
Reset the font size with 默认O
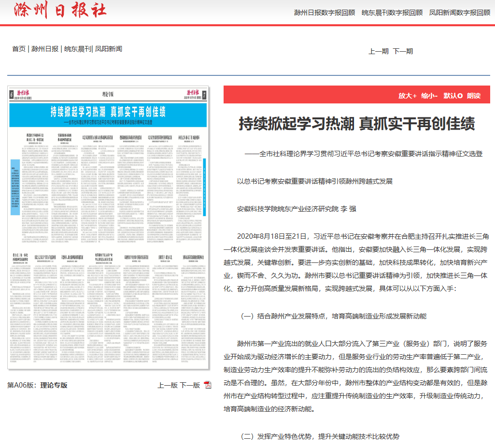point(453,96)
